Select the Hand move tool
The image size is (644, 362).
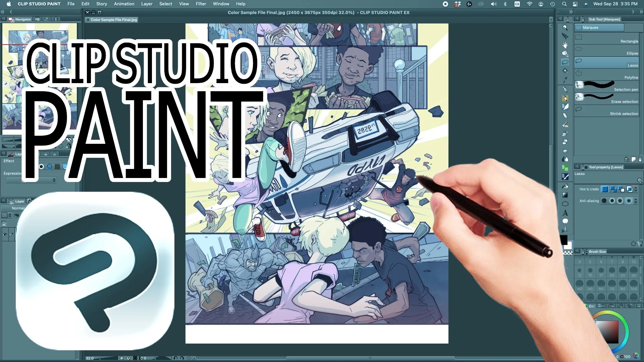coord(565,45)
